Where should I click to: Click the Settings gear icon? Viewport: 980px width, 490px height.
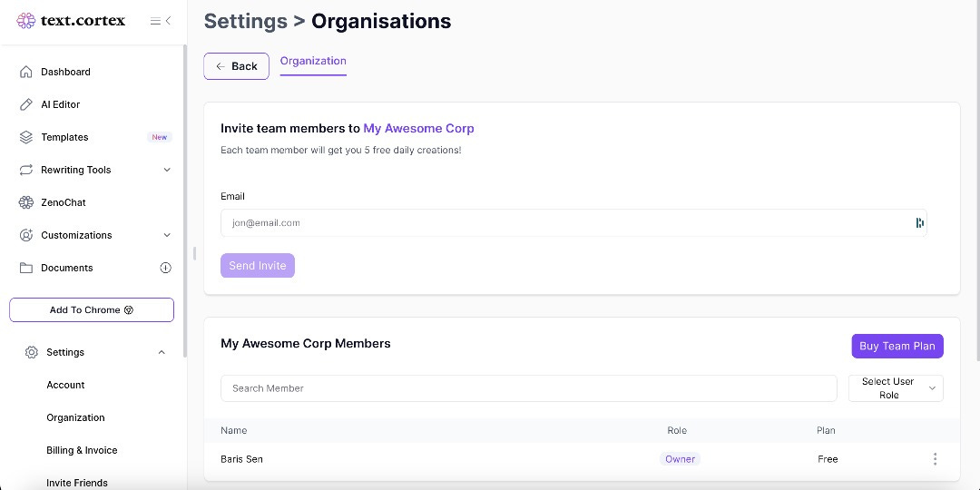(x=31, y=352)
